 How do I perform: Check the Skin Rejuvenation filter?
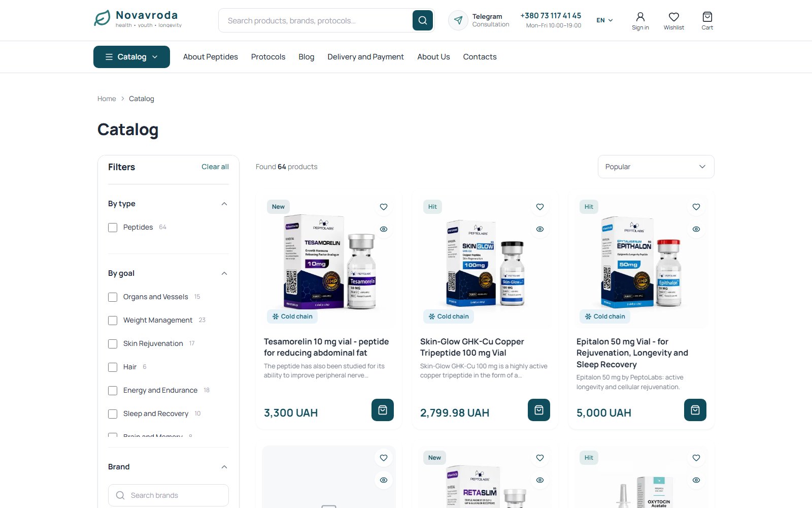click(x=113, y=344)
